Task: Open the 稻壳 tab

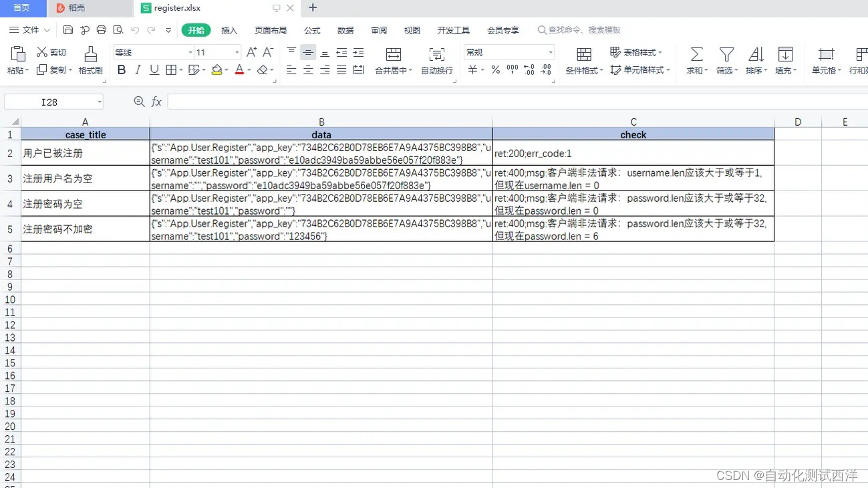Action: pos(90,8)
